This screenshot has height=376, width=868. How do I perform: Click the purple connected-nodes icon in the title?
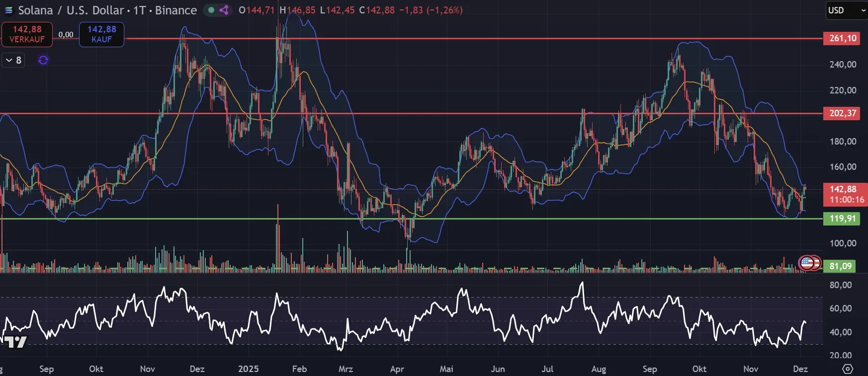pos(224,10)
